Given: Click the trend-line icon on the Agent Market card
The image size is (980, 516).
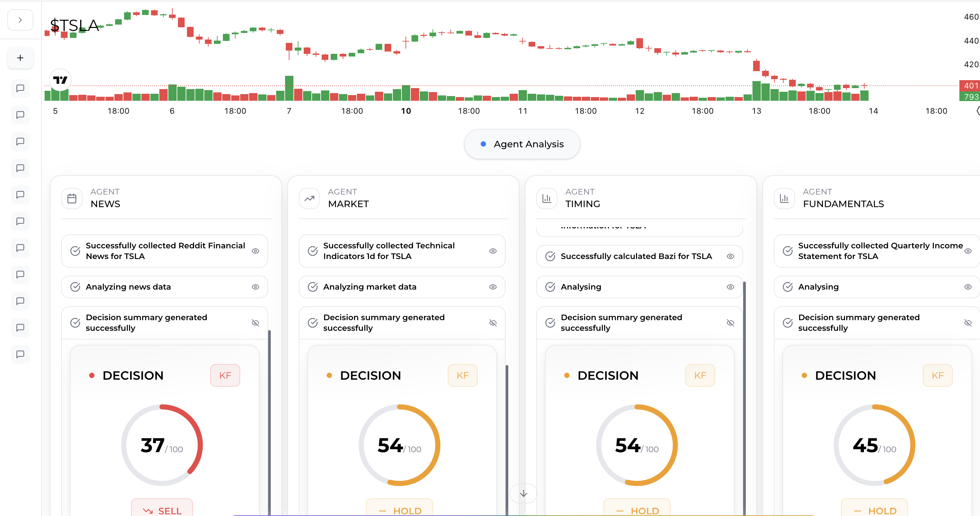Looking at the screenshot, I should [x=309, y=198].
